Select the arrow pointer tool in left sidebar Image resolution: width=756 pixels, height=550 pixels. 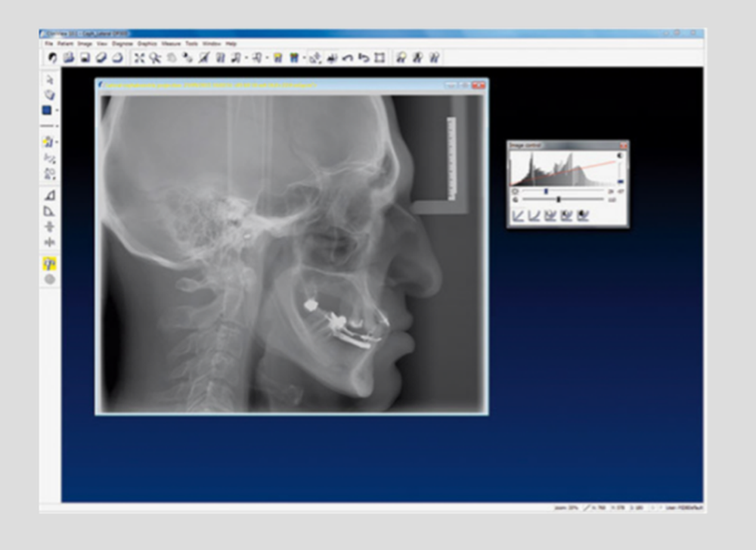coord(49,79)
